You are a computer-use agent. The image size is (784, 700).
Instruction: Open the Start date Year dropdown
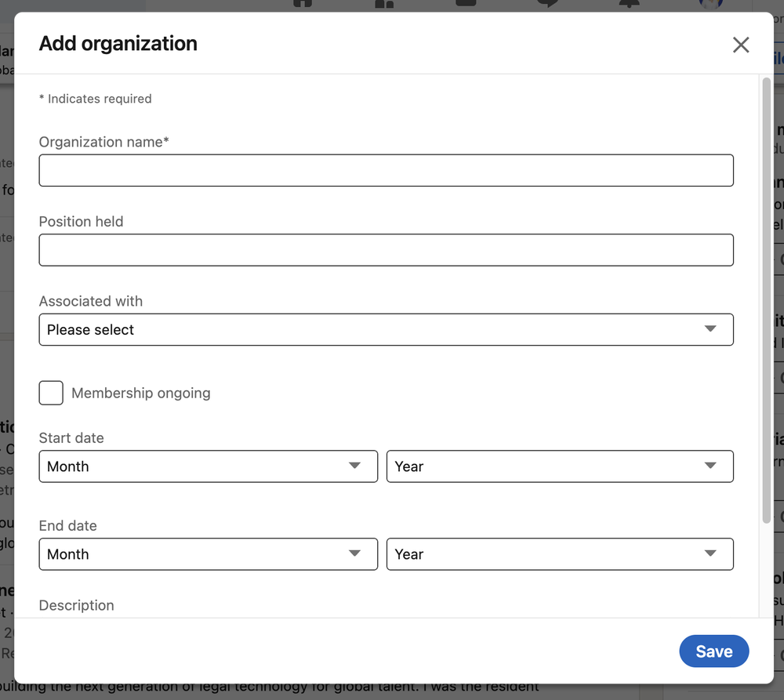click(x=560, y=466)
